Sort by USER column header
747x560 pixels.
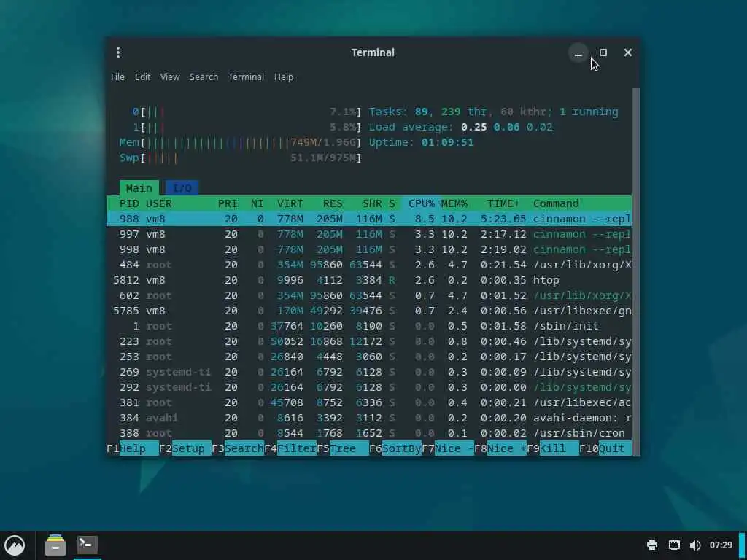pos(158,203)
